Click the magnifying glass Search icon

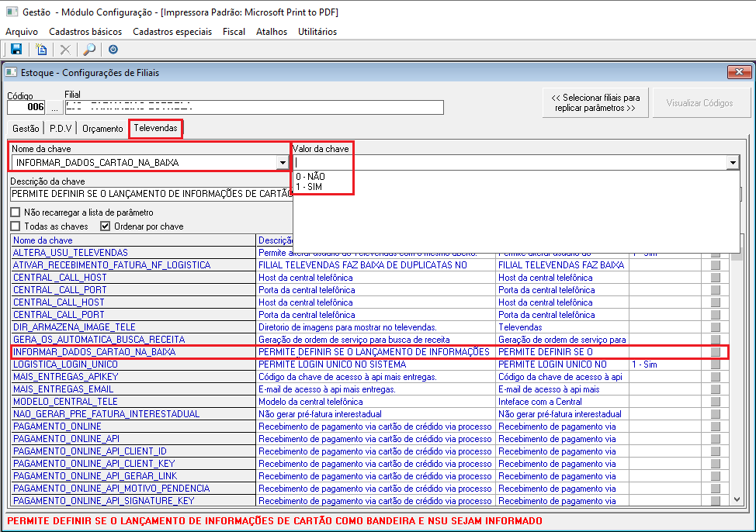(89, 50)
